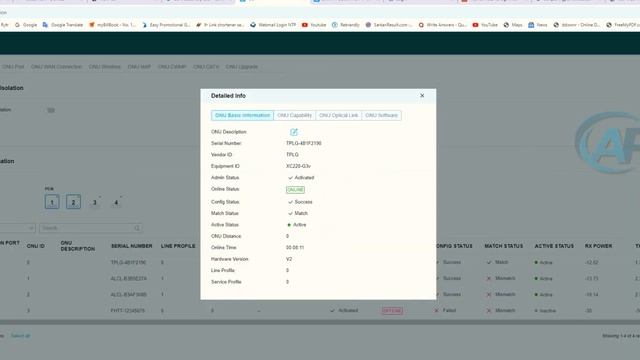Open the Webmail Login bookmark
Viewport: 640px width, 360px height.
(273, 25)
